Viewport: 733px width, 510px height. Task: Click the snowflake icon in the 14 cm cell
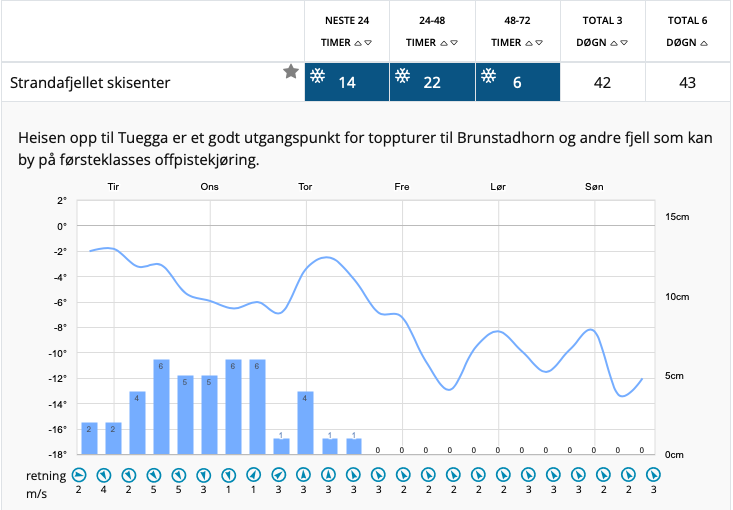(x=317, y=77)
